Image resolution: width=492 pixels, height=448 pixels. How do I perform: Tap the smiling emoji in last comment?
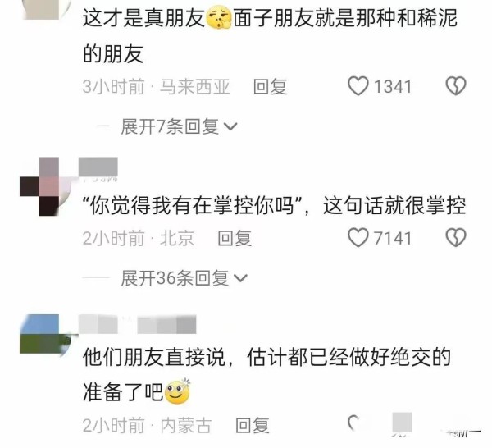[178, 391]
